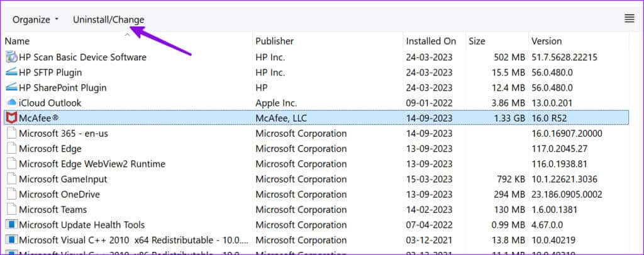The height and width of the screenshot is (255, 644).
Task: Click the 14-02-2023 install date
Action: [429, 209]
